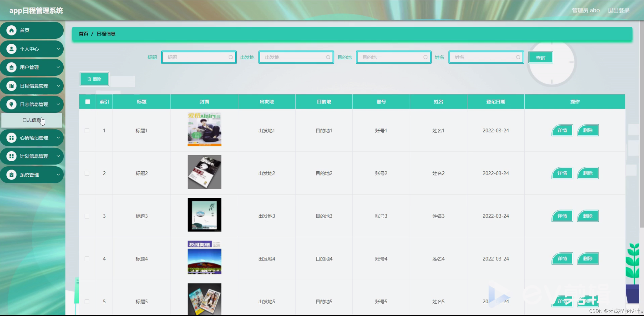This screenshot has height=316, width=644.
Task: Click the 日志信息管理 lightbulb icon
Action: pyautogui.click(x=11, y=104)
